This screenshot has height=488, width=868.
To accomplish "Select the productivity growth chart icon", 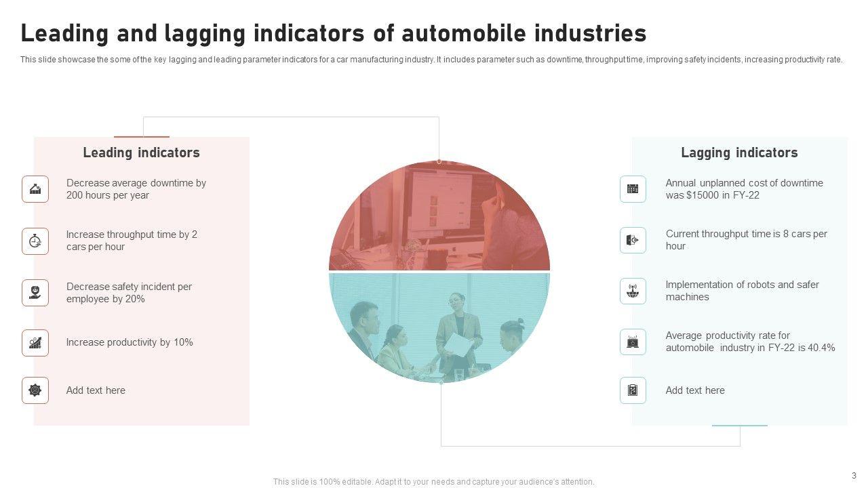I will tap(35, 343).
